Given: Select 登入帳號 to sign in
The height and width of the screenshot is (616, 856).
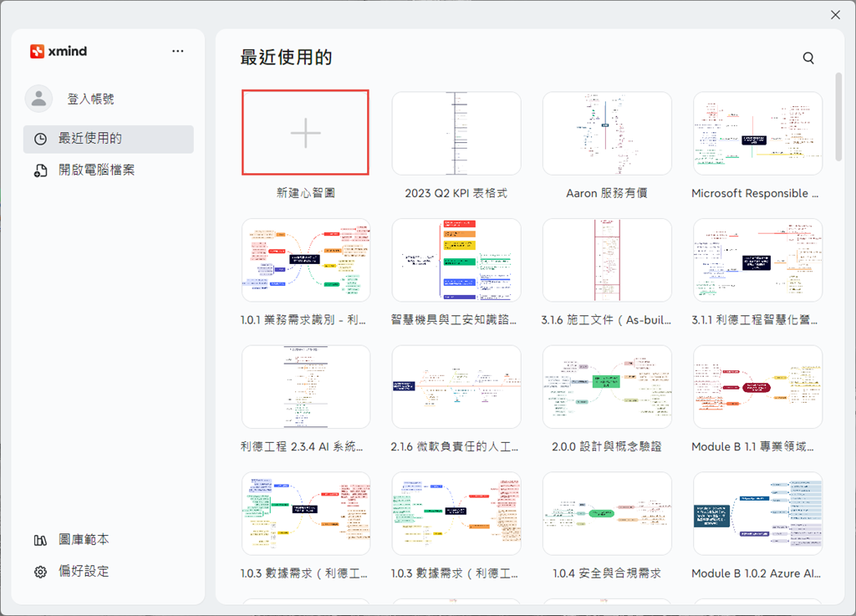Looking at the screenshot, I should click(90, 99).
